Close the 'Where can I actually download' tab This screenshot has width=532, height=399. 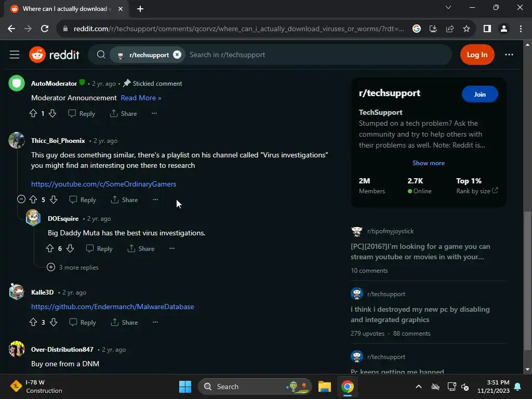click(120, 9)
